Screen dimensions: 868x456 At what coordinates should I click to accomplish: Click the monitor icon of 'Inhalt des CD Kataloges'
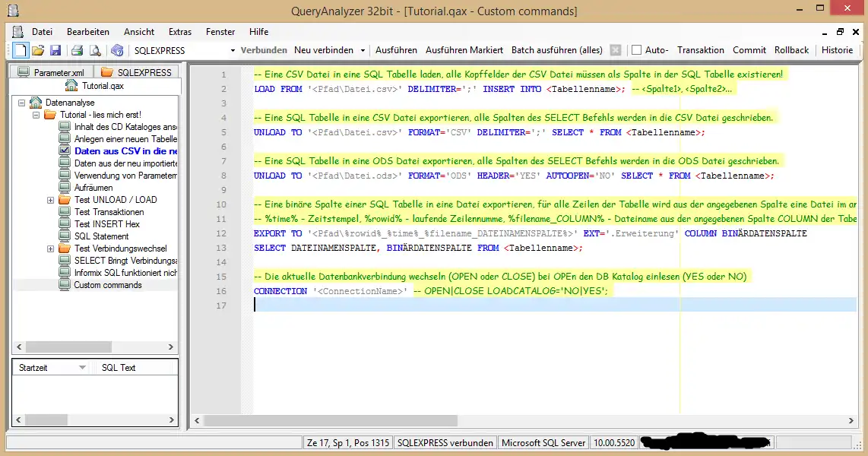[x=65, y=127]
